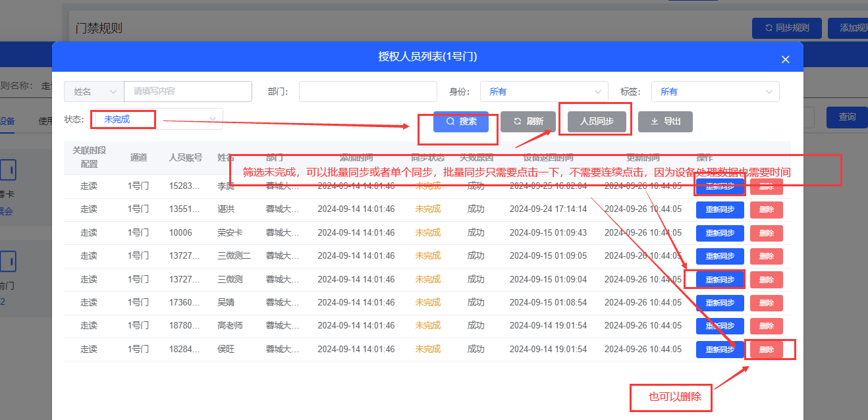Click 重新同步 for 吴婧's row

(720, 303)
